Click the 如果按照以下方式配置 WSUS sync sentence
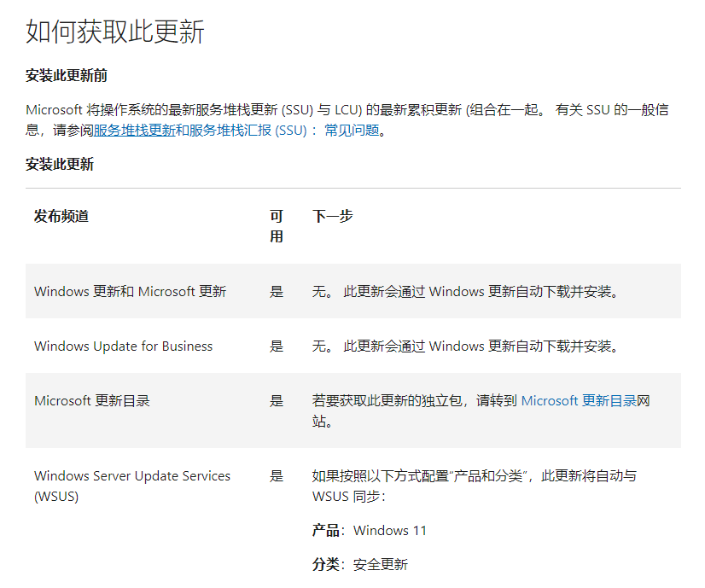The height and width of the screenshot is (588, 705). click(475, 486)
